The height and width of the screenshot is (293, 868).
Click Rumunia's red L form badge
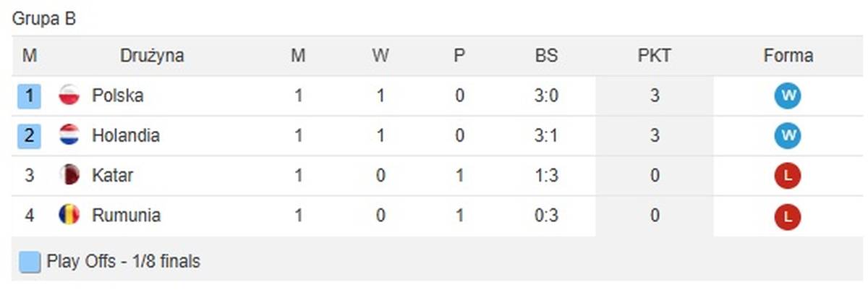(x=788, y=216)
